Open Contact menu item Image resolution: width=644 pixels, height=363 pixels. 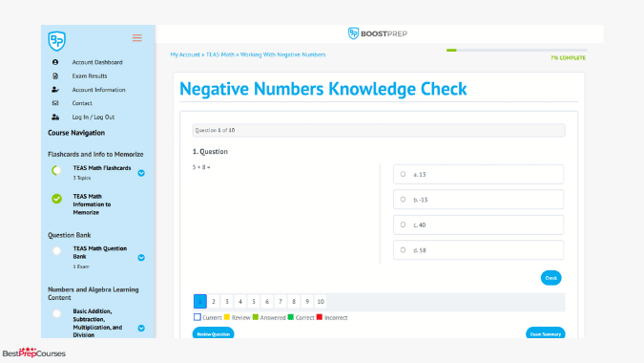coord(82,103)
